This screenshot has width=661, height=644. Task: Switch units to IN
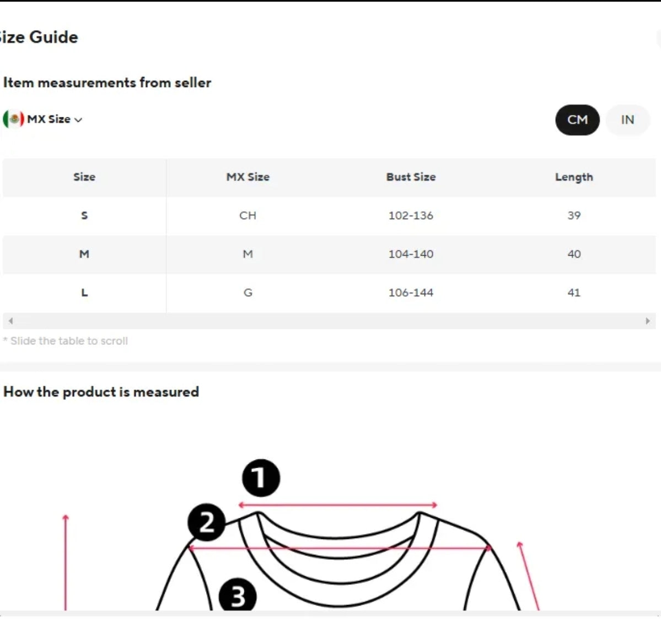tap(627, 120)
